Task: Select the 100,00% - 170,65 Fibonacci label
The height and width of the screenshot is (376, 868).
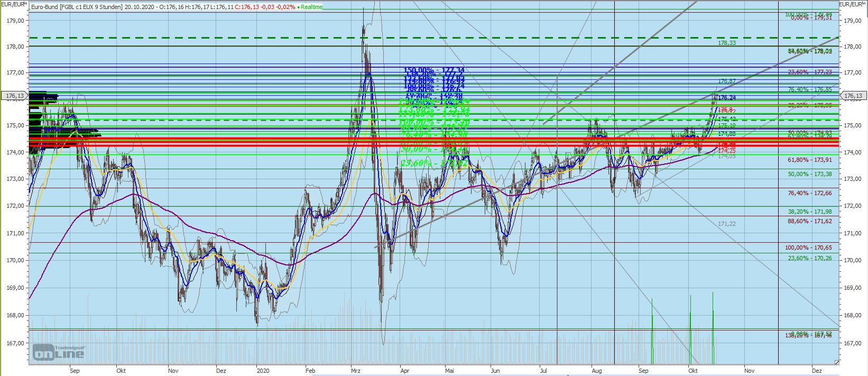Action: pos(808,247)
